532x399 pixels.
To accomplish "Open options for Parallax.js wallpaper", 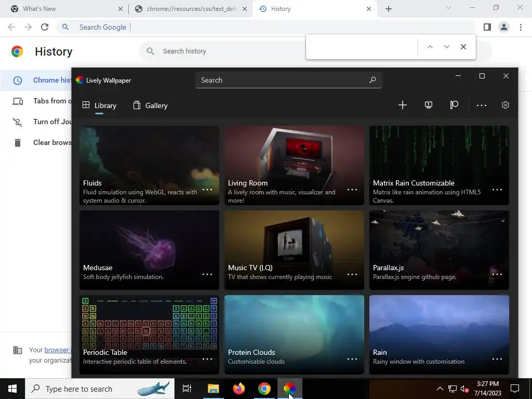I will tap(497, 274).
